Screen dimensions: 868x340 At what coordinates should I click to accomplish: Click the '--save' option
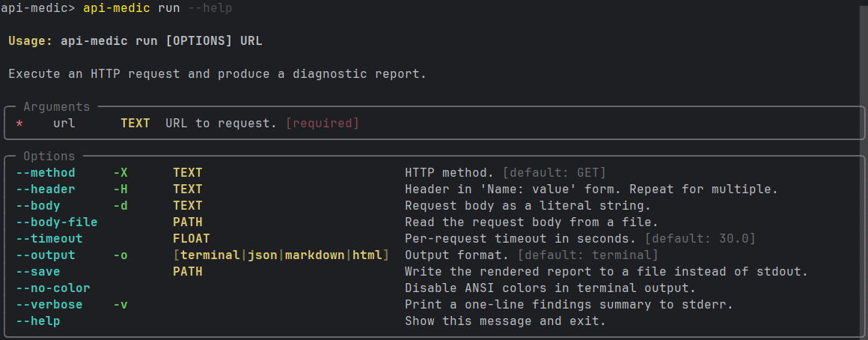38,272
